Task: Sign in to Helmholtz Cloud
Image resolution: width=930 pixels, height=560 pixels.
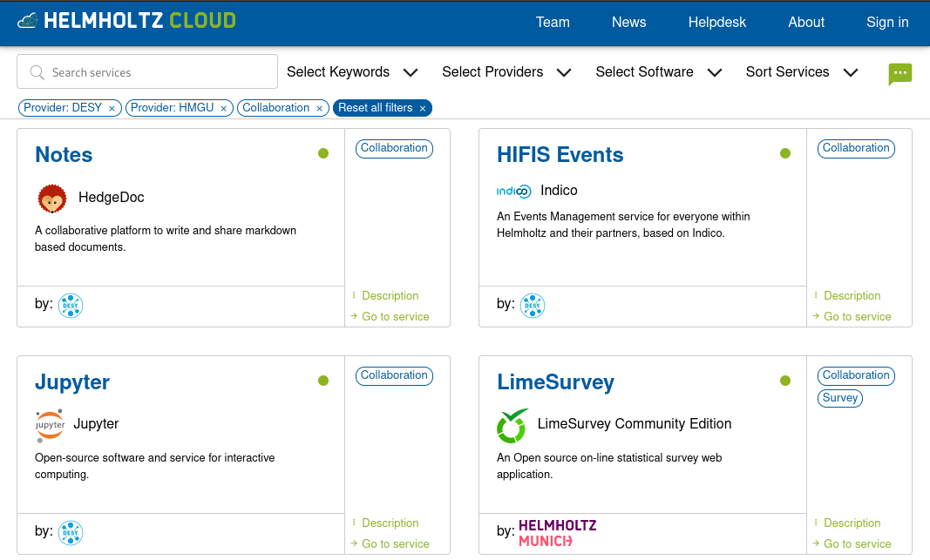Action: pos(887,23)
